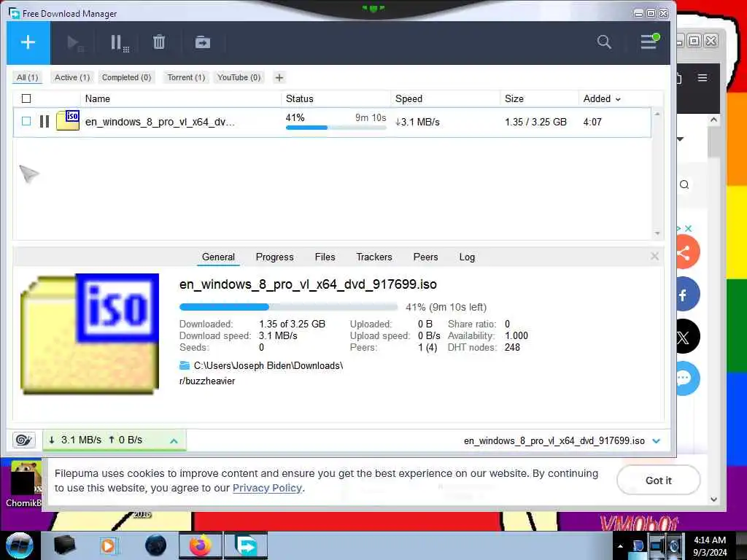Open the Firefox hamburger menu behind
The height and width of the screenshot is (560, 747).
703,77
